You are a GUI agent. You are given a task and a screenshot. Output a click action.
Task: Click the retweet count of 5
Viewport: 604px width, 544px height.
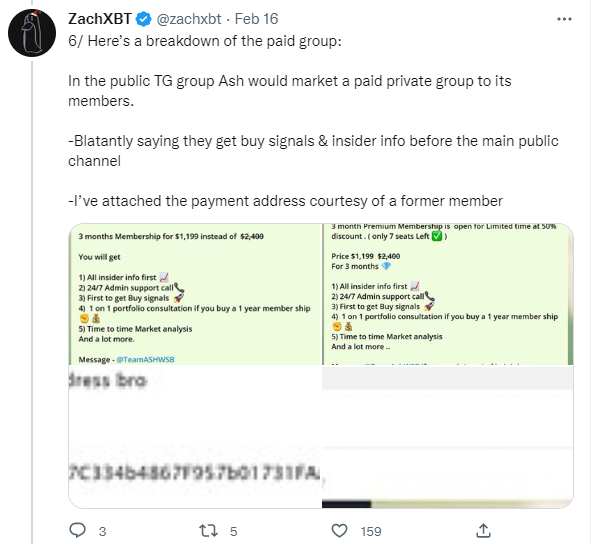coord(233,531)
